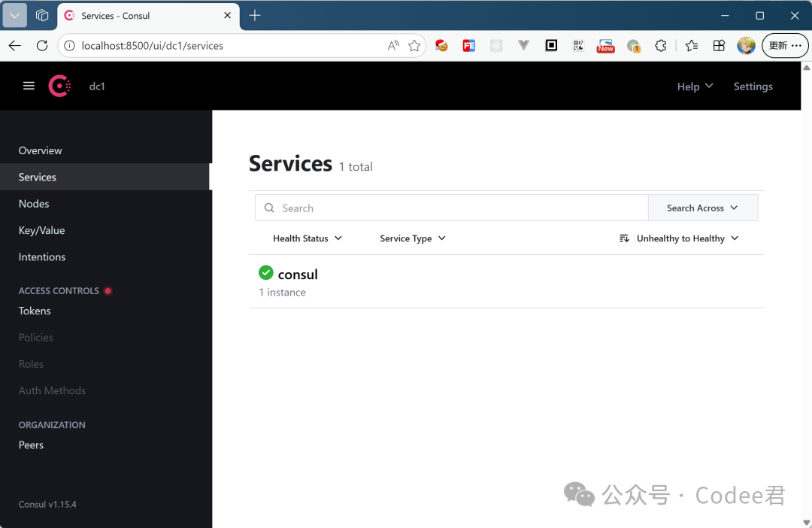
Task: Toggle the hamburger sidebar menu
Action: click(x=29, y=86)
